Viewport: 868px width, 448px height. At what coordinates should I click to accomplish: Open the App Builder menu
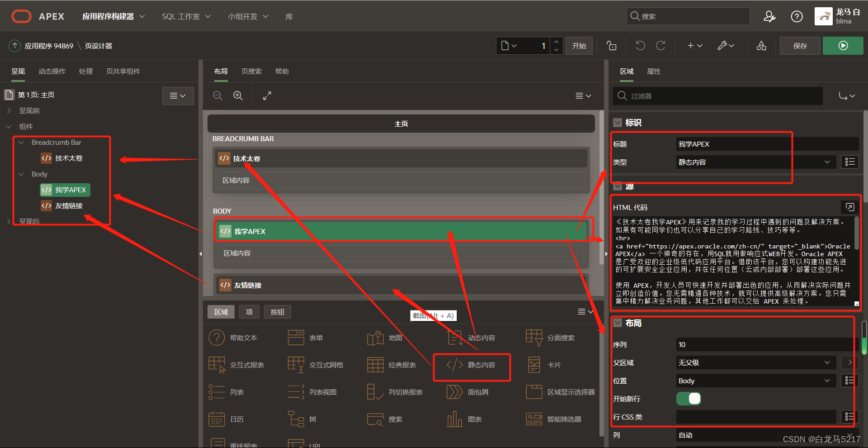113,17
